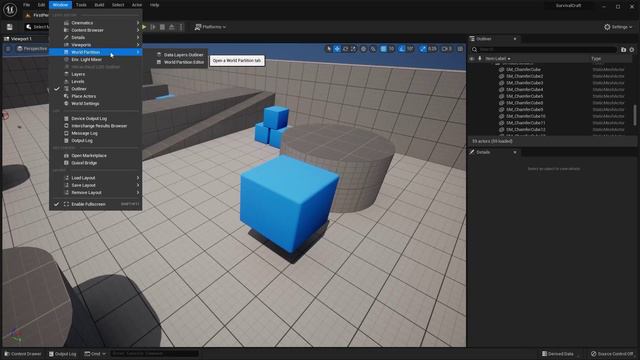The height and width of the screenshot is (360, 640).
Task: Activate the Translate move tool
Action: (337, 49)
